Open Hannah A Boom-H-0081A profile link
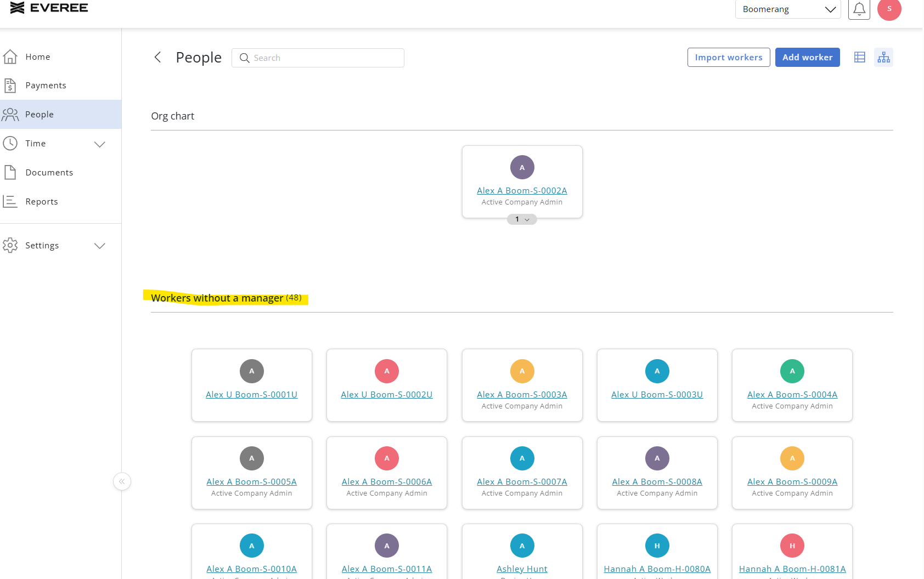This screenshot has width=924, height=579. pyautogui.click(x=792, y=569)
